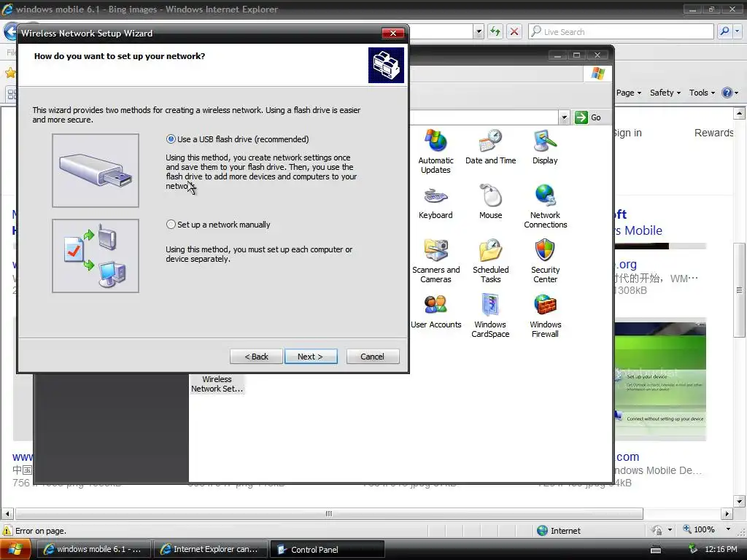Select Use a USB flash drive option
This screenshot has height=560, width=747.
[237, 139]
